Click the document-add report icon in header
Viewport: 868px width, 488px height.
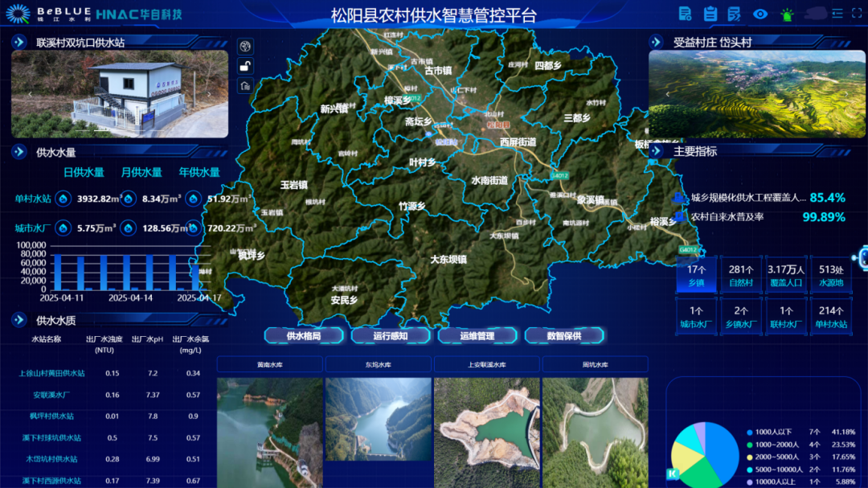point(685,14)
